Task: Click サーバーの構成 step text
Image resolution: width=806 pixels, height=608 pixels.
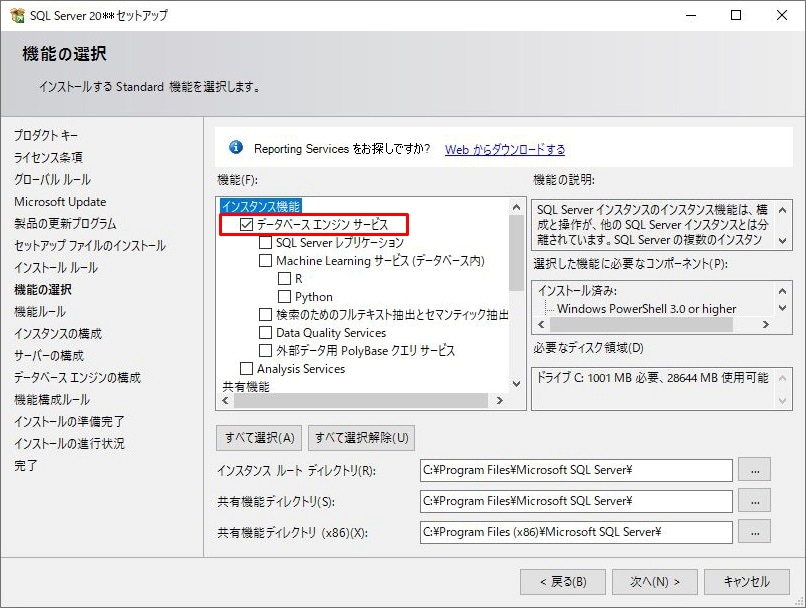Action: point(49,356)
